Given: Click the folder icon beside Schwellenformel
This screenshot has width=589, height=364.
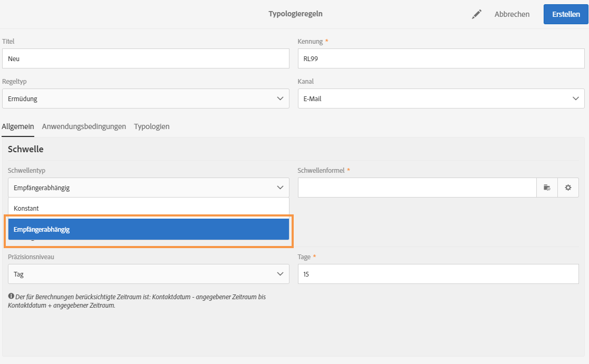Looking at the screenshot, I should tap(547, 188).
